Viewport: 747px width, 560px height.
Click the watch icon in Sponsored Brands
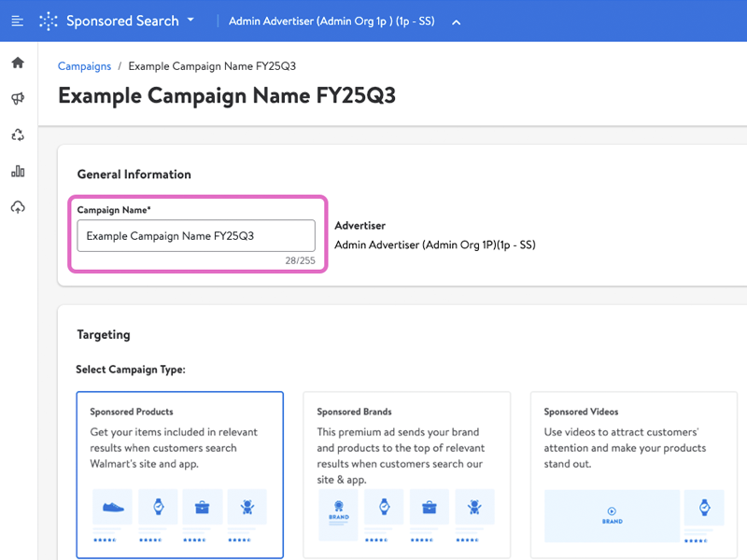[384, 507]
